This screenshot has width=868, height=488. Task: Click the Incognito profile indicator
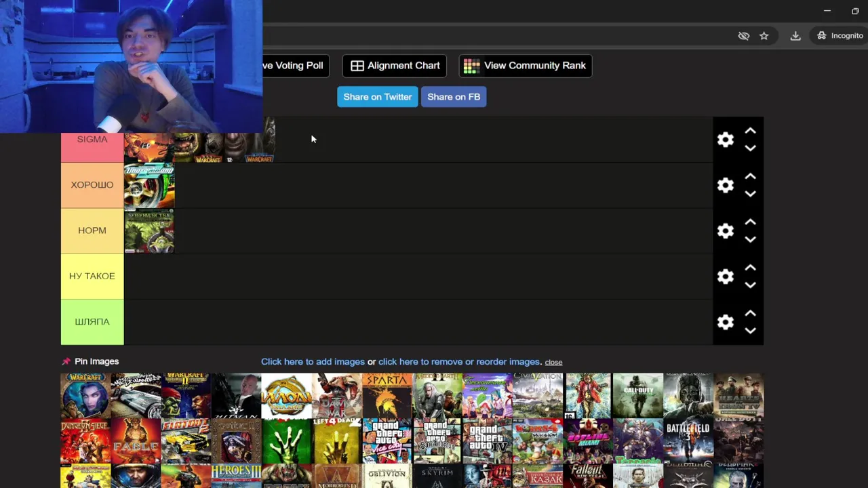click(x=840, y=36)
